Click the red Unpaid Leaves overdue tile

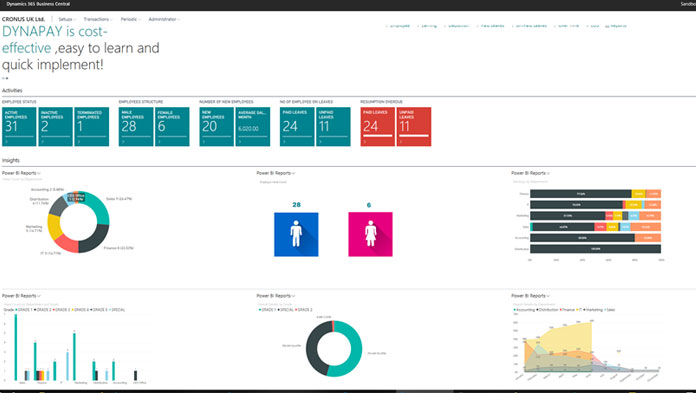coord(414,127)
